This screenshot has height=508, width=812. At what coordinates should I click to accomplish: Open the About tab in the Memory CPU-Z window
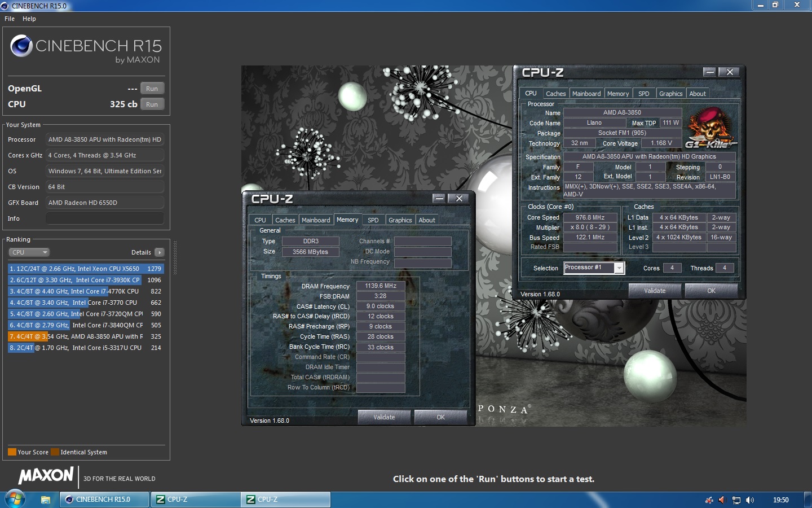(x=427, y=220)
